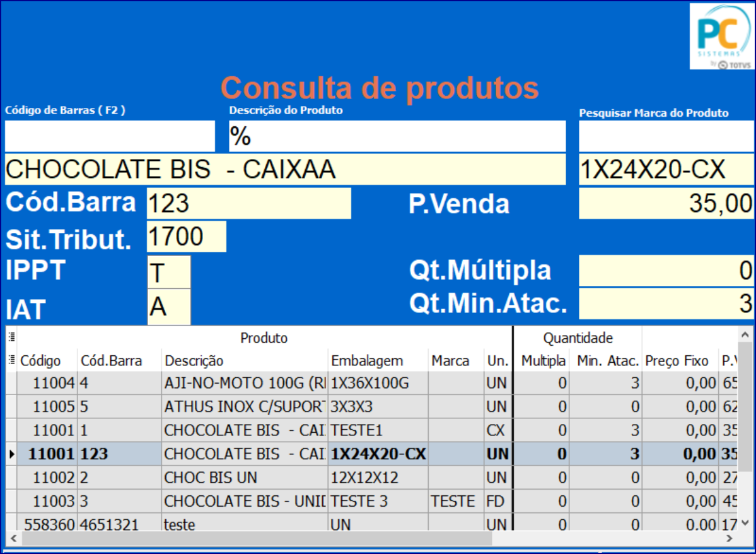Click the ATHUS INOX C/SUPORT description cell
Screen dimensions: 756x554
(x=245, y=407)
